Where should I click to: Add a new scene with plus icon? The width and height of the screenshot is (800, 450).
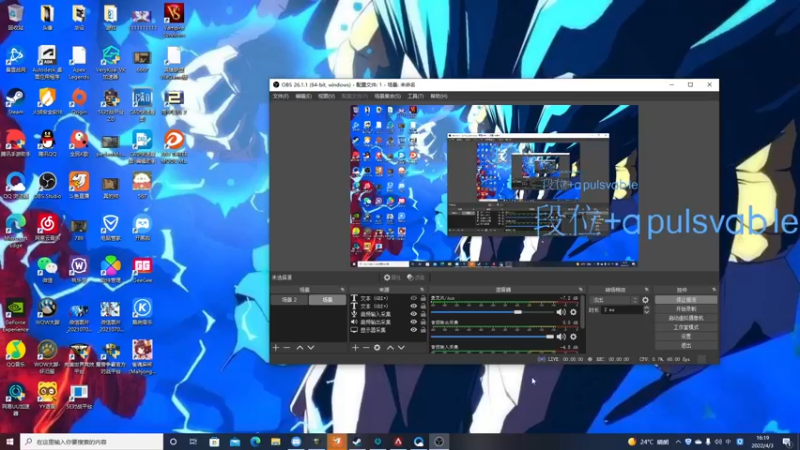tap(276, 347)
